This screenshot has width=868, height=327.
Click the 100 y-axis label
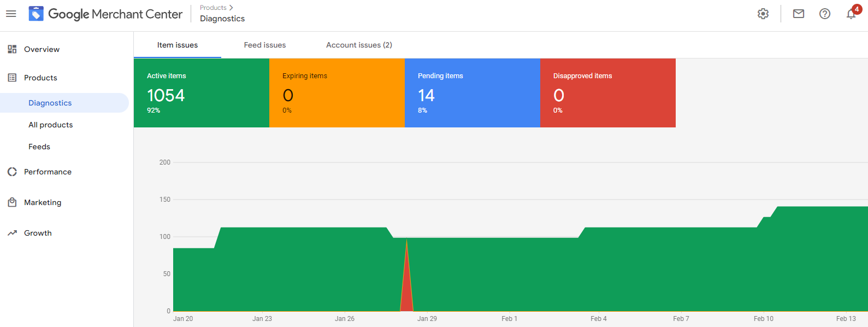click(x=165, y=237)
